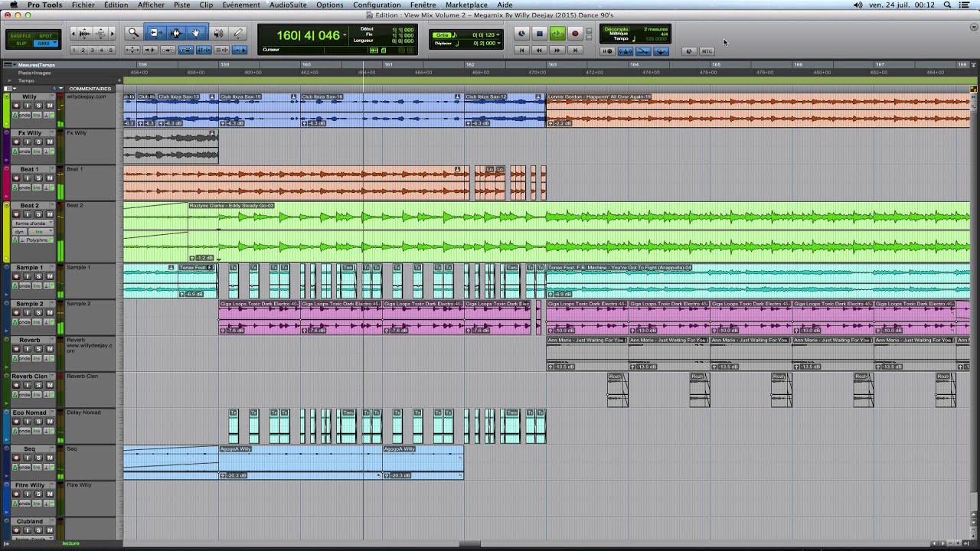This screenshot has width=980, height=551.
Task: Click the Go to End transport button
Action: tap(575, 51)
